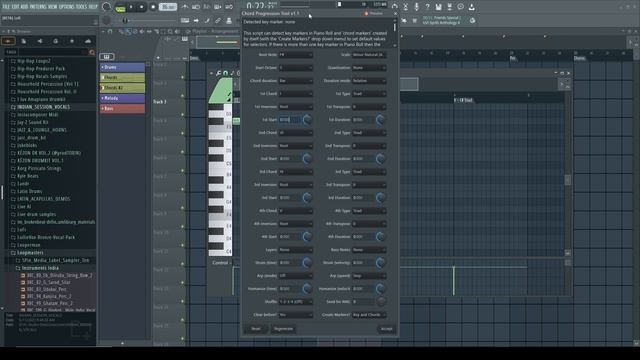This screenshot has height=360, width=640.
Task: Click the transport stop button
Action: pos(142,7)
